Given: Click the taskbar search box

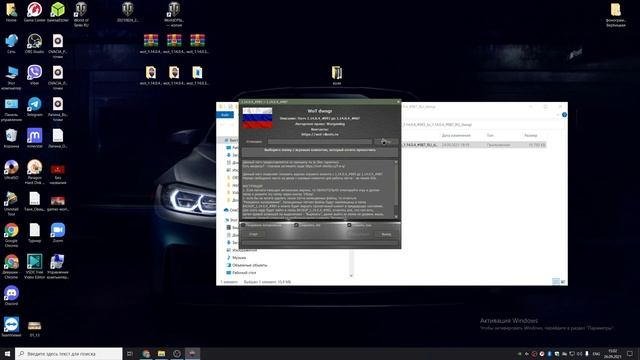Looking at the screenshot, I should [x=69, y=353].
